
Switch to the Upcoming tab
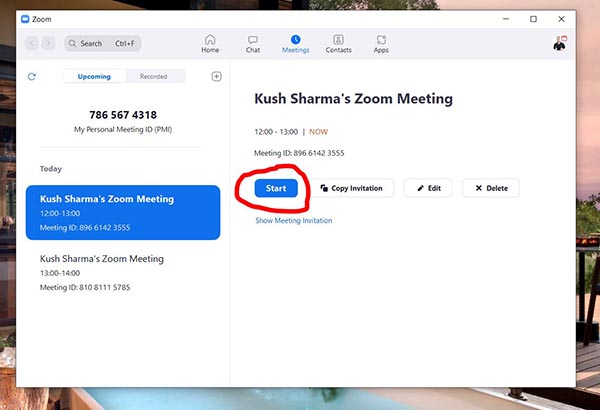[94, 77]
